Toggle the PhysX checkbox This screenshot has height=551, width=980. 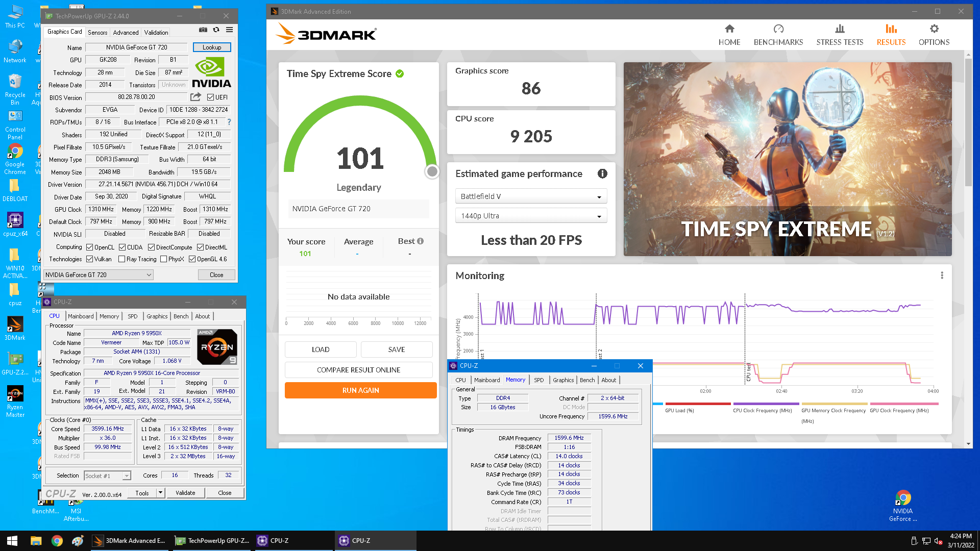[x=163, y=259]
